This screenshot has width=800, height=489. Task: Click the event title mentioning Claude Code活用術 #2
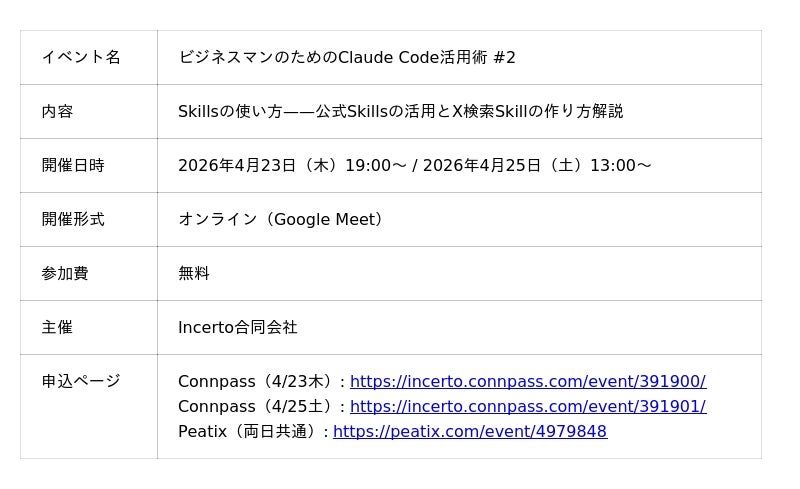(347, 57)
